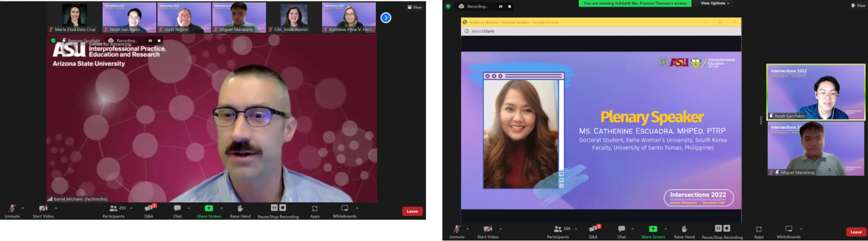Expand Chat options arrow in left window

[188, 208]
